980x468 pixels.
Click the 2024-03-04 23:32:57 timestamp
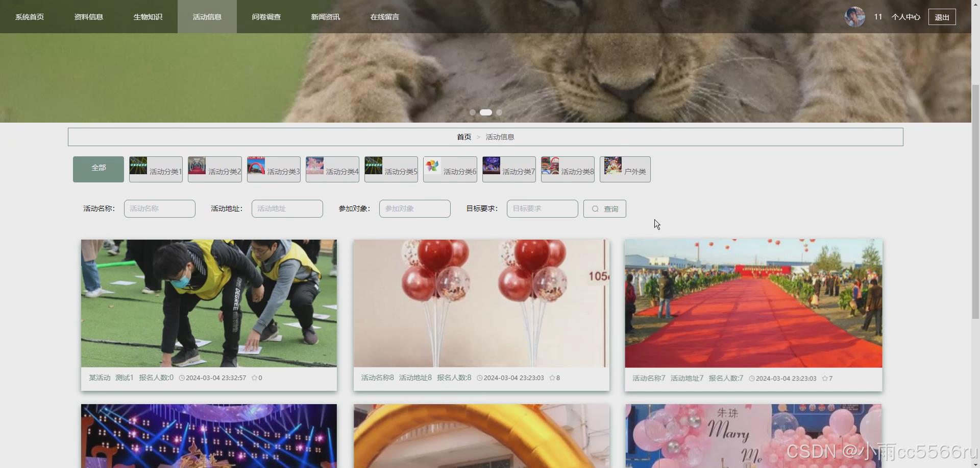216,378
